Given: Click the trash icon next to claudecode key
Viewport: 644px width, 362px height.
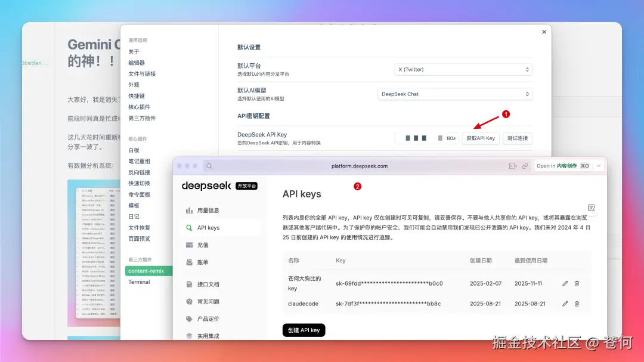Looking at the screenshot, I should 576,304.
